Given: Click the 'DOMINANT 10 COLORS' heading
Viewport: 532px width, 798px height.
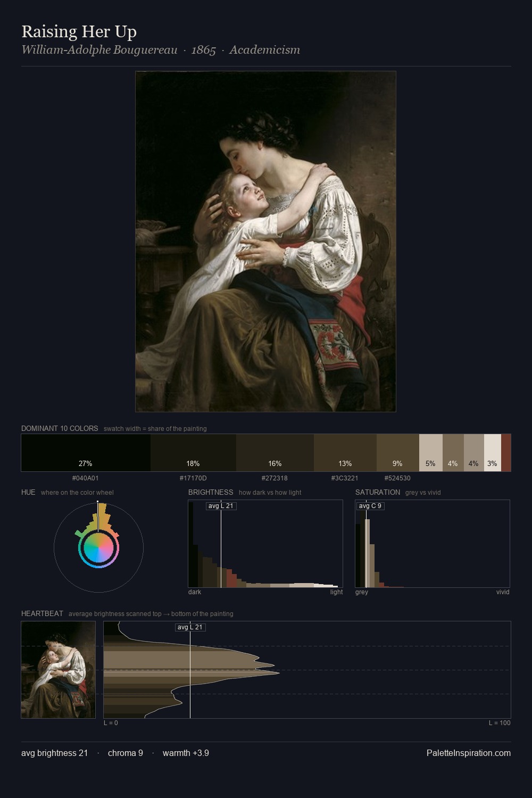Looking at the screenshot, I should click(60, 428).
